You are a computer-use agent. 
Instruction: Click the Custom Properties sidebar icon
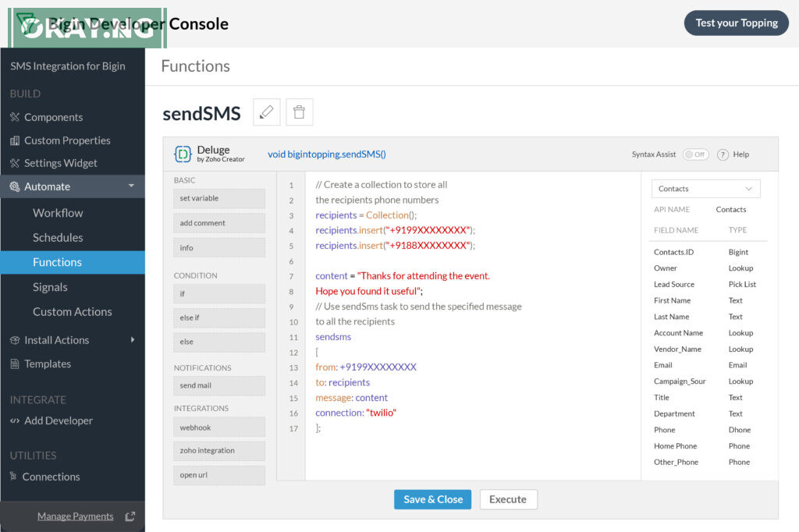pyautogui.click(x=15, y=140)
